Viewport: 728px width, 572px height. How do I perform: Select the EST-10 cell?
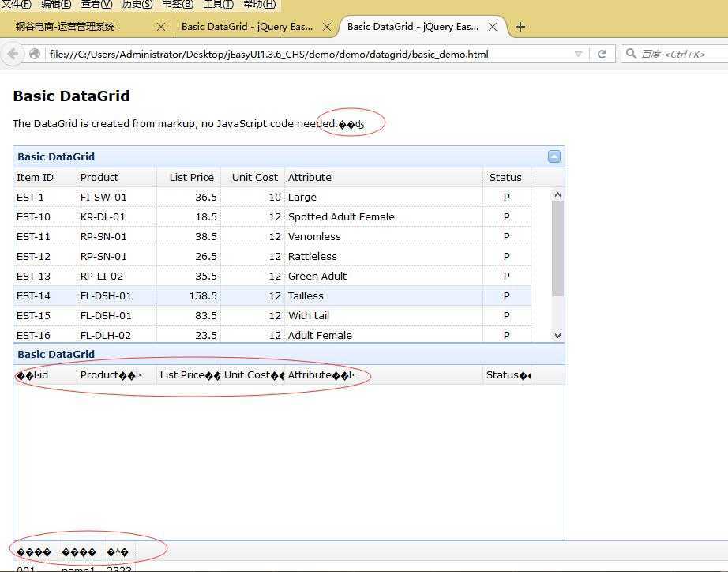pyautogui.click(x=45, y=216)
